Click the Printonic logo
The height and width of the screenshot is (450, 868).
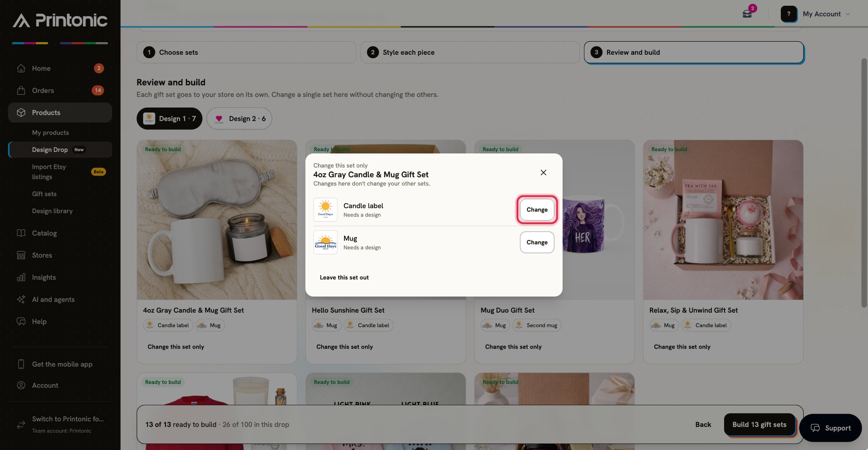[60, 20]
